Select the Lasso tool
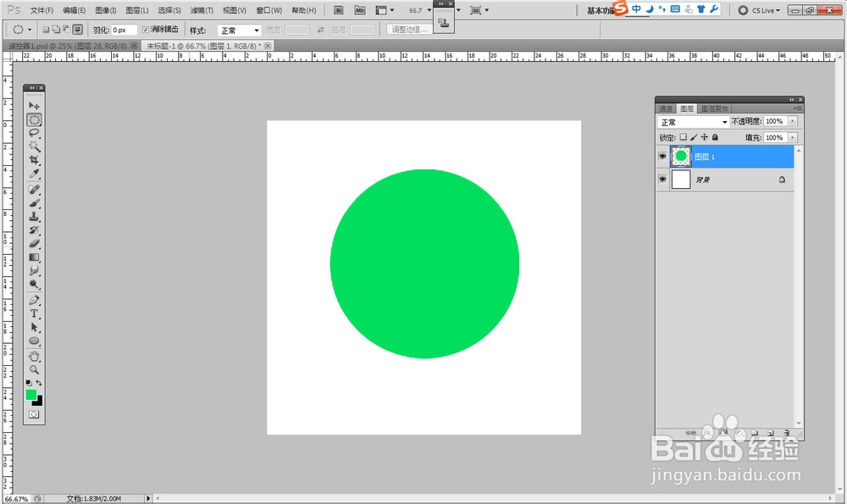This screenshot has width=847, height=504. pyautogui.click(x=34, y=133)
